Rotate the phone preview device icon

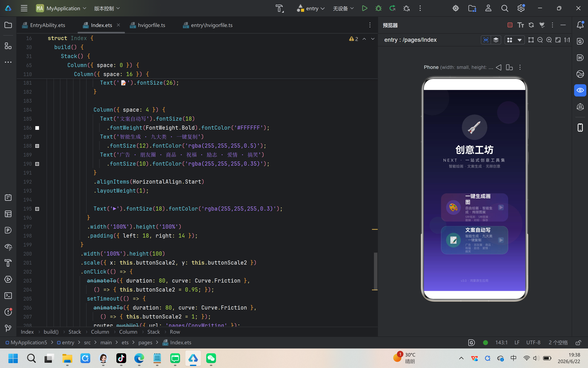[509, 67]
